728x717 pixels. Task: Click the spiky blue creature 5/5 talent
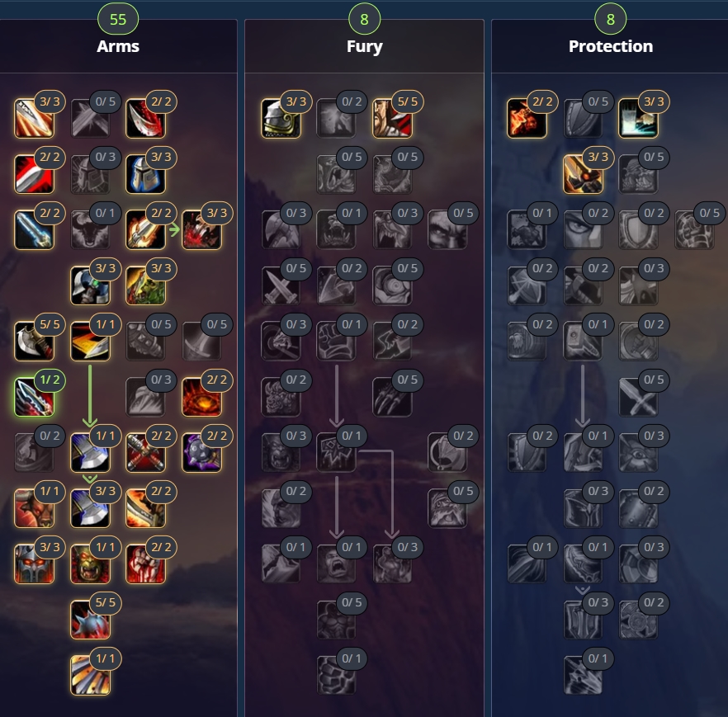pyautogui.click(x=90, y=620)
